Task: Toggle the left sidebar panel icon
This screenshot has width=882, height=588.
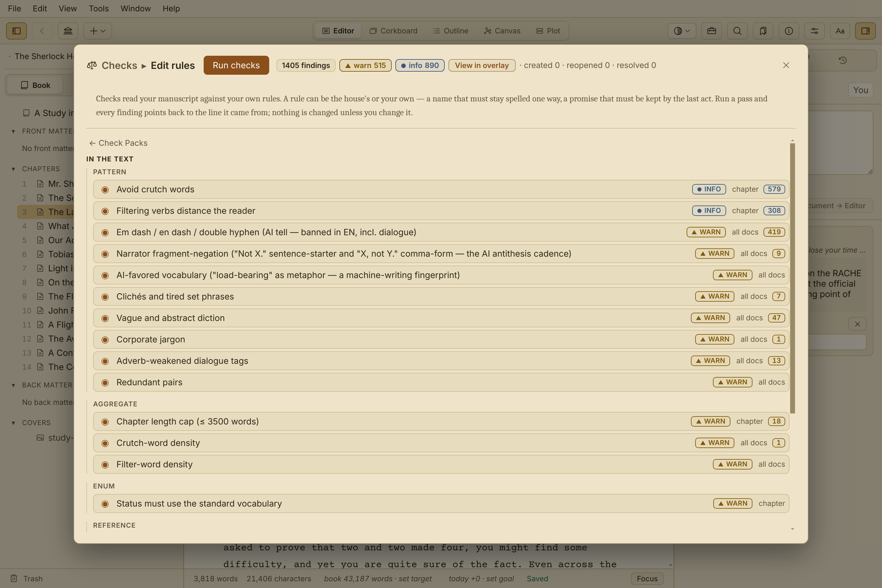Action: point(17,31)
